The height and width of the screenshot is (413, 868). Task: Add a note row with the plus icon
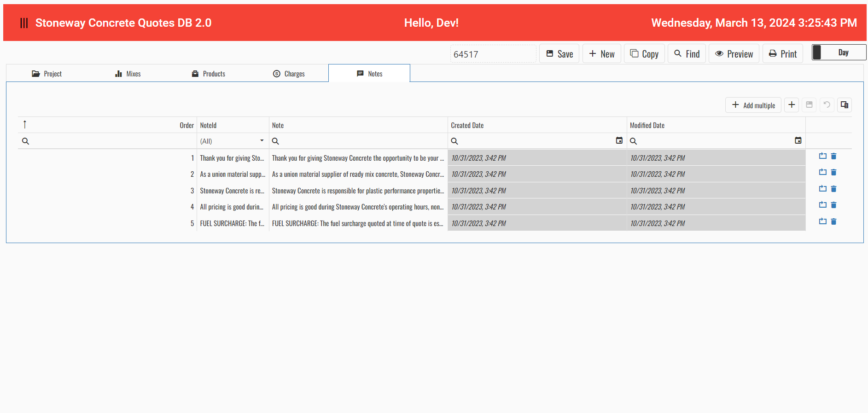(792, 105)
